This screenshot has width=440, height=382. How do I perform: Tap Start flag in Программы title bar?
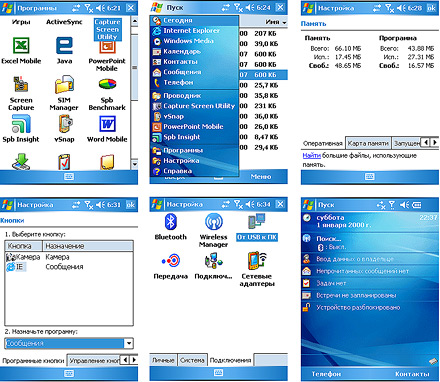(7, 8)
